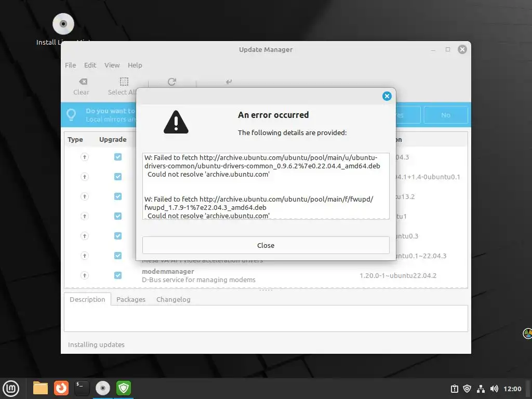Uncheck the sixth update checkbox in the list

coord(118,256)
